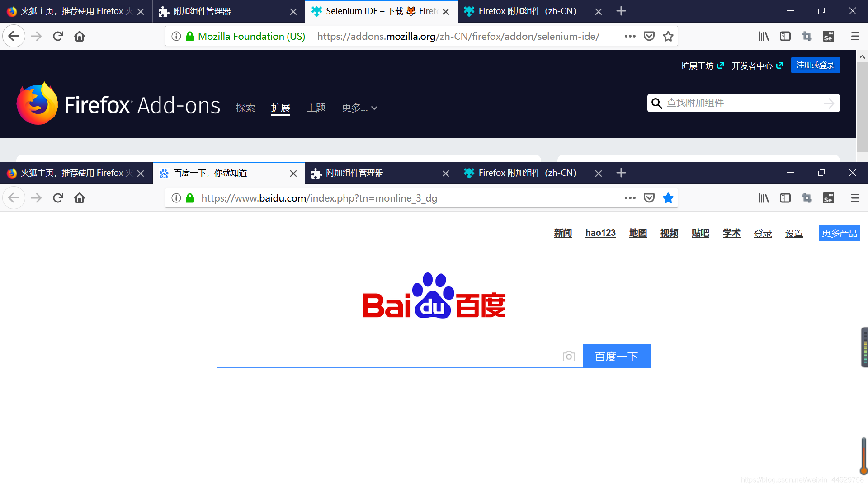
Task: Close the 火狐主页 tab in top window
Action: click(141, 12)
